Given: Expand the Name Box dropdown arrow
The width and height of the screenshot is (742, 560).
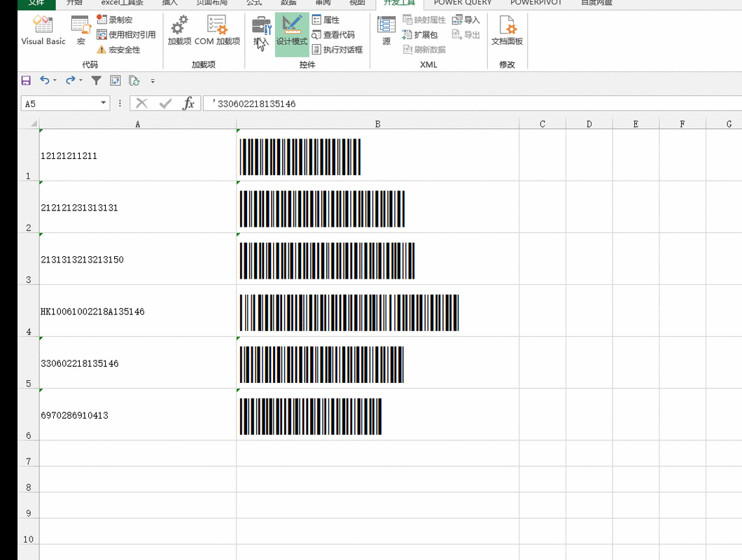Looking at the screenshot, I should click(x=104, y=103).
